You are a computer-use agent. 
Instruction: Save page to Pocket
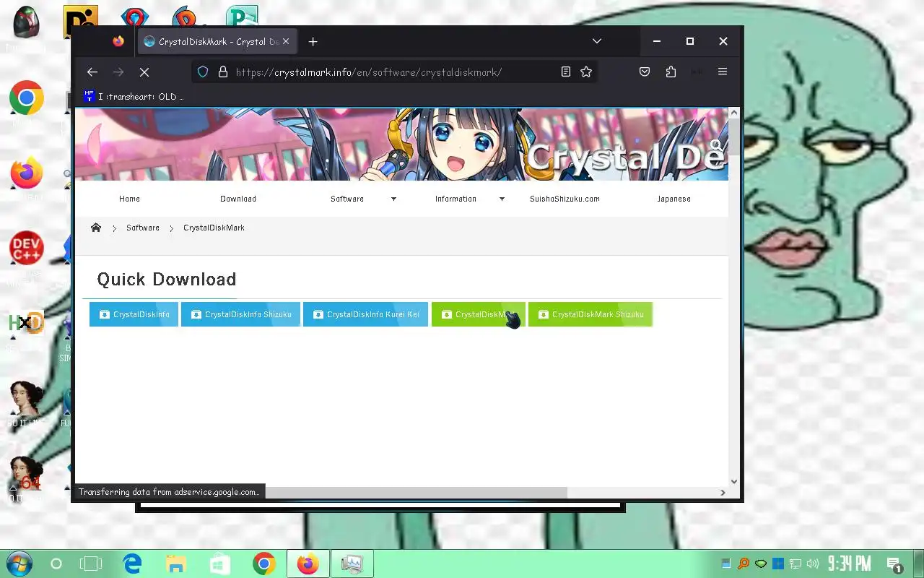point(645,72)
